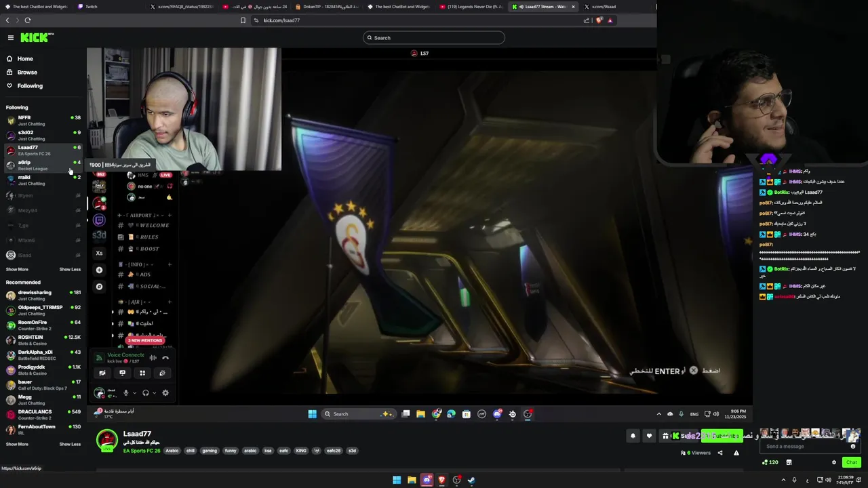Reload the page with the refresh icon
Viewport: 868px width, 488px height.
(x=28, y=20)
